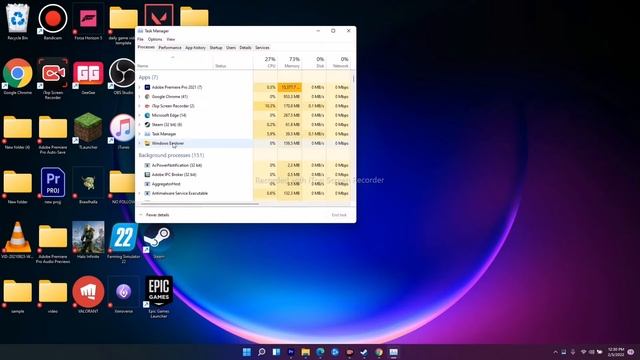Expand the Steam (32 bit) process group
640x360 pixels.
click(140, 124)
